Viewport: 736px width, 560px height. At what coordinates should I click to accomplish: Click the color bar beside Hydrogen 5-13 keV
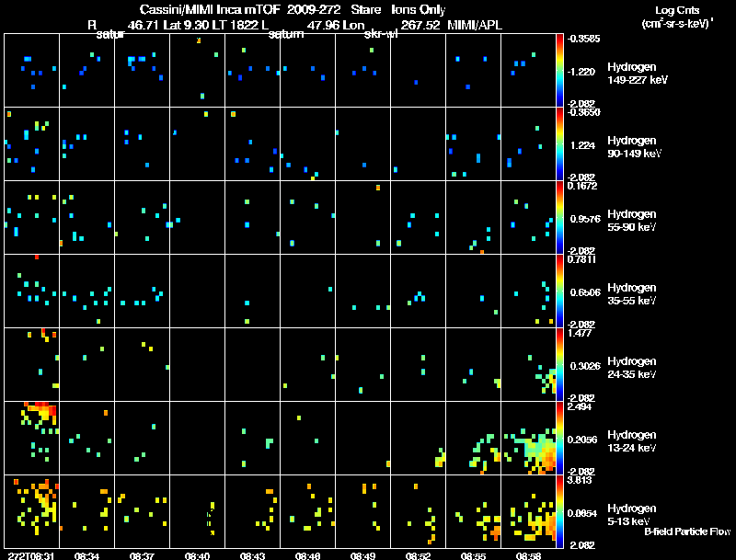[559, 512]
